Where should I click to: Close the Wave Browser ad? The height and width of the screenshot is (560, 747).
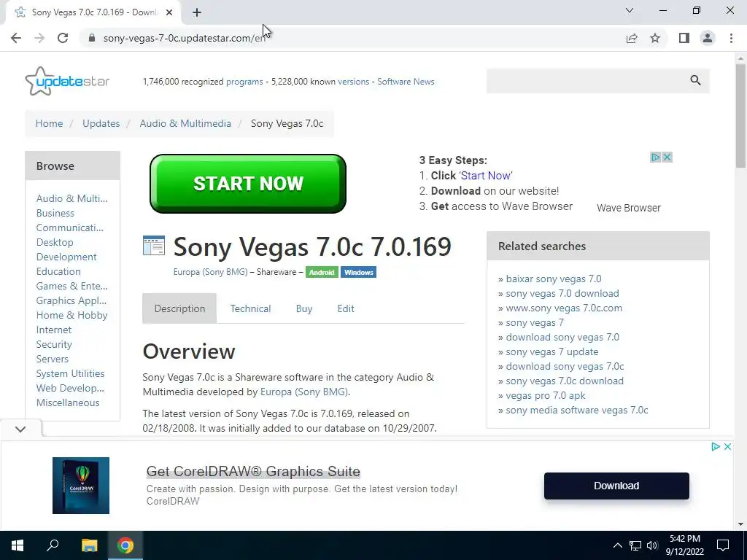click(x=667, y=157)
